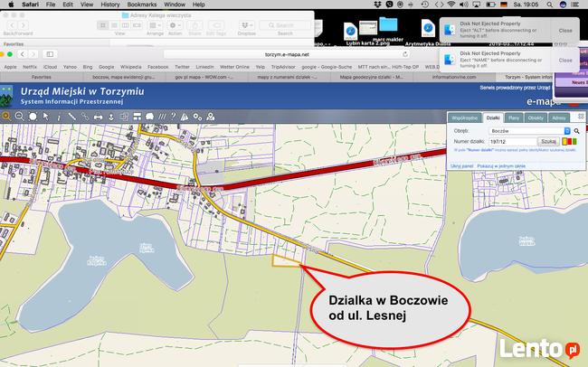Open the Bookmarks menu in Safari
The height and width of the screenshot is (367, 588).
click(x=142, y=5)
